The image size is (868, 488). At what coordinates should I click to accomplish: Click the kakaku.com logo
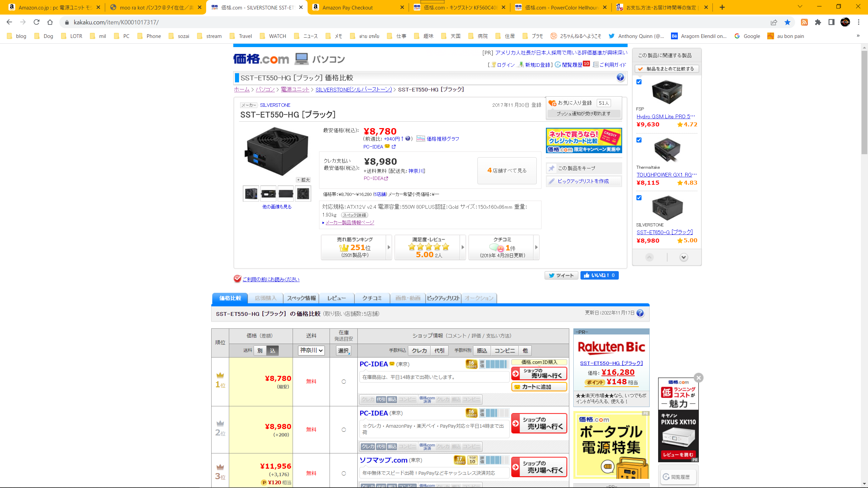point(261,59)
